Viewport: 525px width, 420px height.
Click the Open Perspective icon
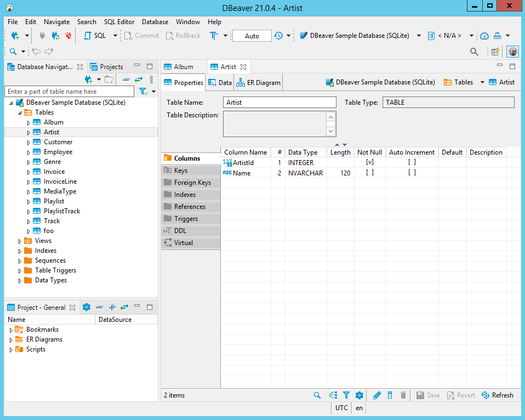pyautogui.click(x=495, y=52)
